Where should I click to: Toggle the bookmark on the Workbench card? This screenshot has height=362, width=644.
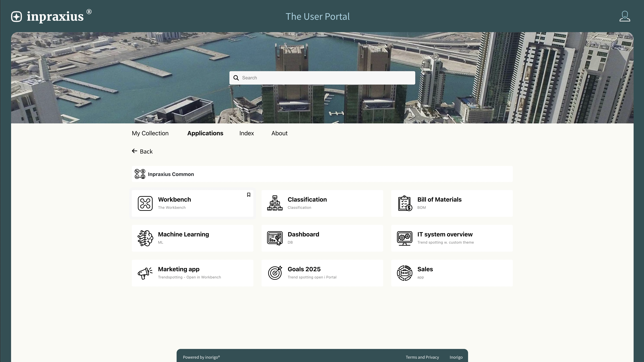[249, 195]
